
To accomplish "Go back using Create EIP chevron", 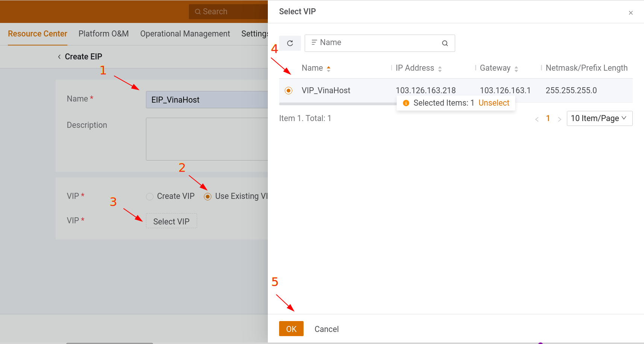I will coord(59,57).
